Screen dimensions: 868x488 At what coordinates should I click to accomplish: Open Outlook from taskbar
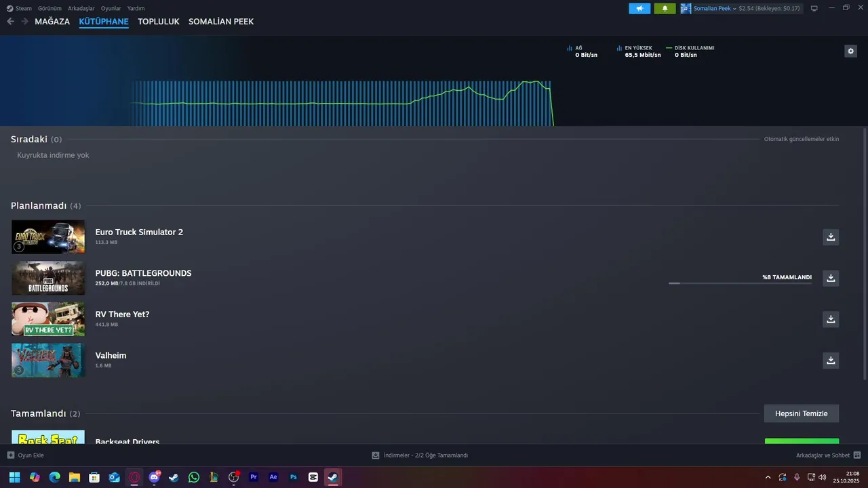(114, 477)
